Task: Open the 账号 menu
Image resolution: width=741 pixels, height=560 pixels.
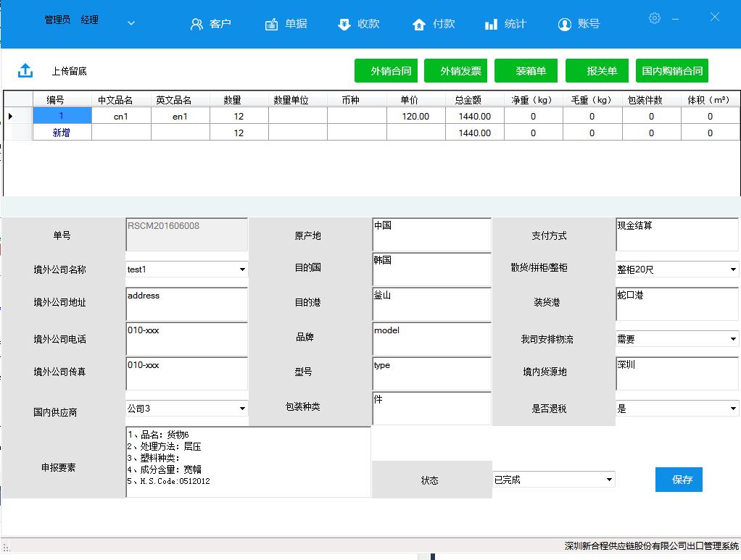Action: (x=588, y=24)
